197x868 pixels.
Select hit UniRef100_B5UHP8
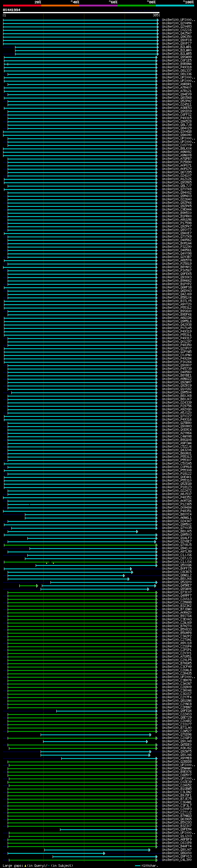point(177,633)
